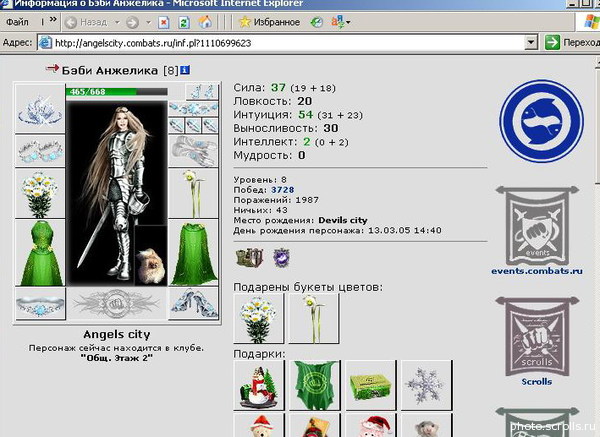The image size is (600, 437).
Task: Click the Windows logo throbber icon
Action: click(592, 21)
